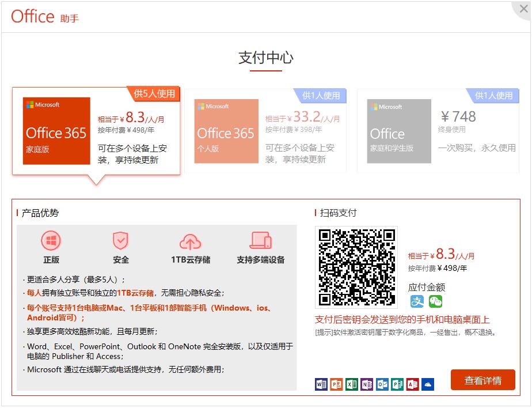Click 按年付费 ¥398/年 text

click(294, 130)
